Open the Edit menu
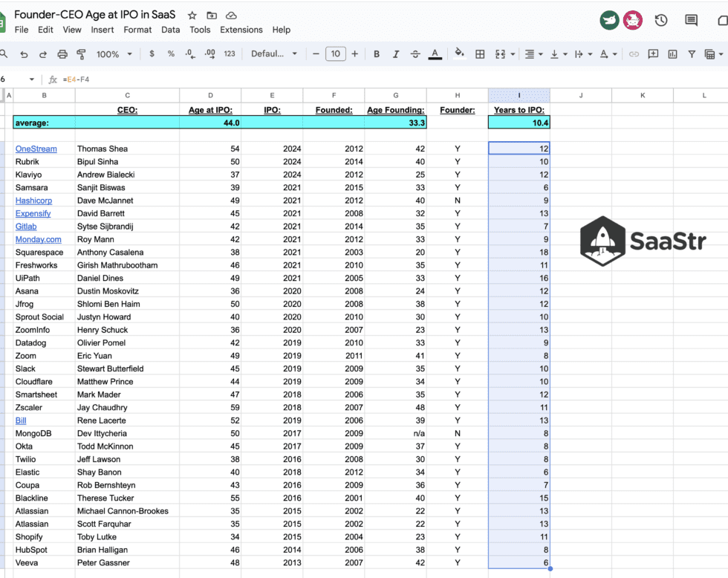Screen dimensions: 728x578 pyautogui.click(x=45, y=30)
